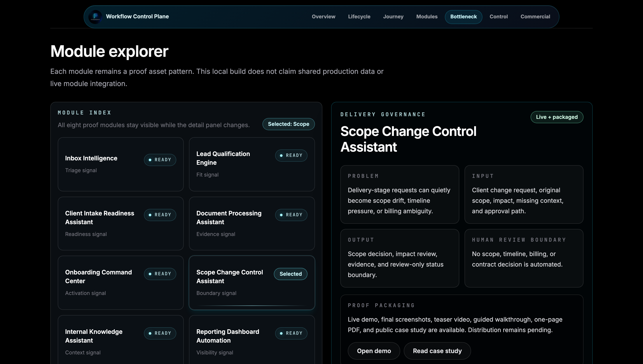Click the Evidence signal text
This screenshot has height=364, width=643.
coord(216,234)
